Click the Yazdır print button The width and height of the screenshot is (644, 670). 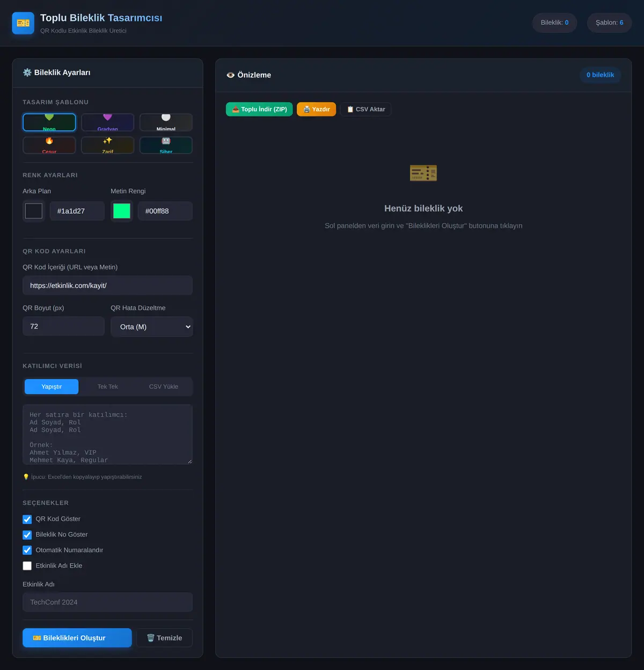coord(317,109)
